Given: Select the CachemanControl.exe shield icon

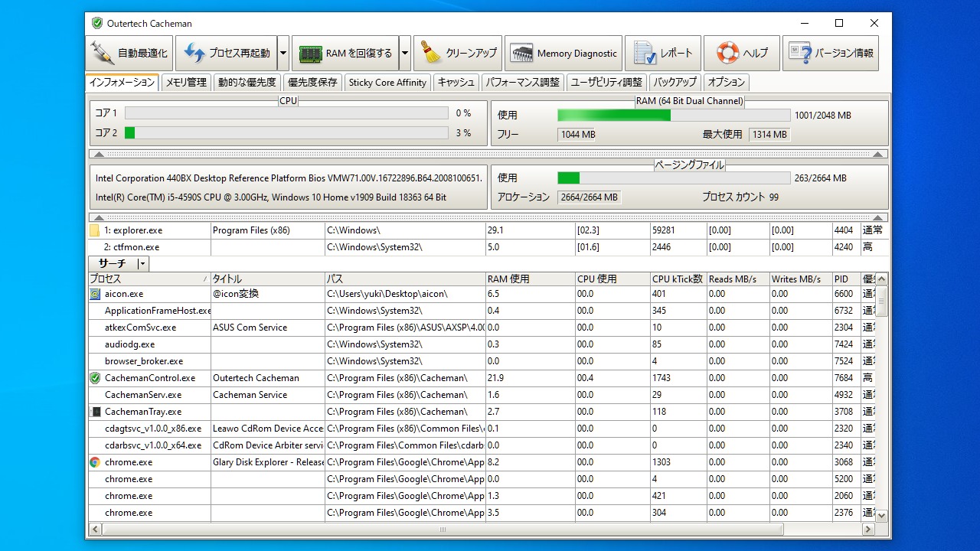Looking at the screenshot, I should coord(95,378).
